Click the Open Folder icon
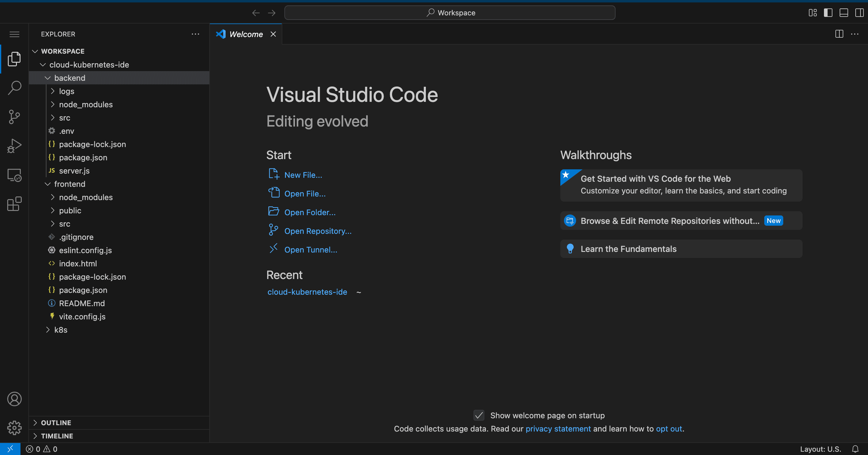868x455 pixels. coord(274,211)
